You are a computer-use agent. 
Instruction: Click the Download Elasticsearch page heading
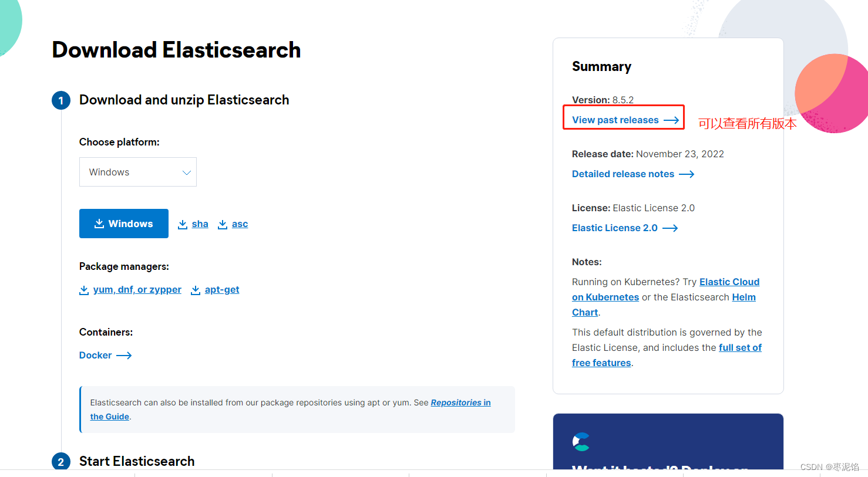(176, 50)
